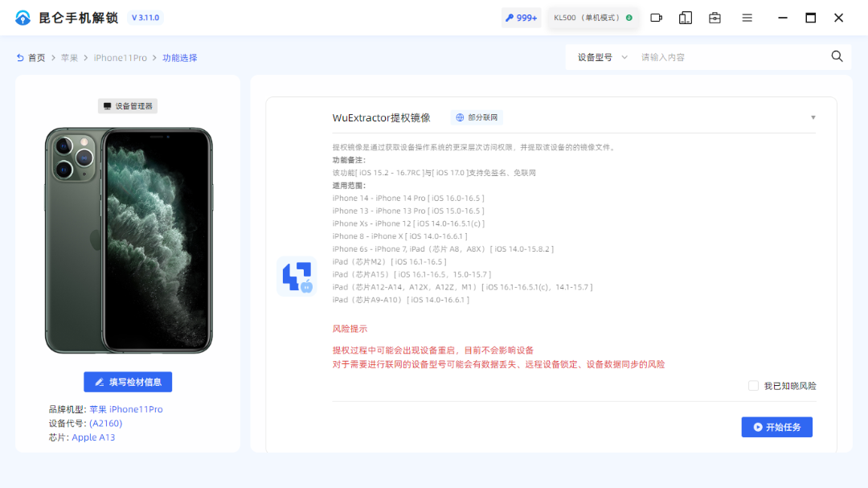The width and height of the screenshot is (868, 488).
Task: Open the hamburger main menu
Action: click(x=747, y=18)
